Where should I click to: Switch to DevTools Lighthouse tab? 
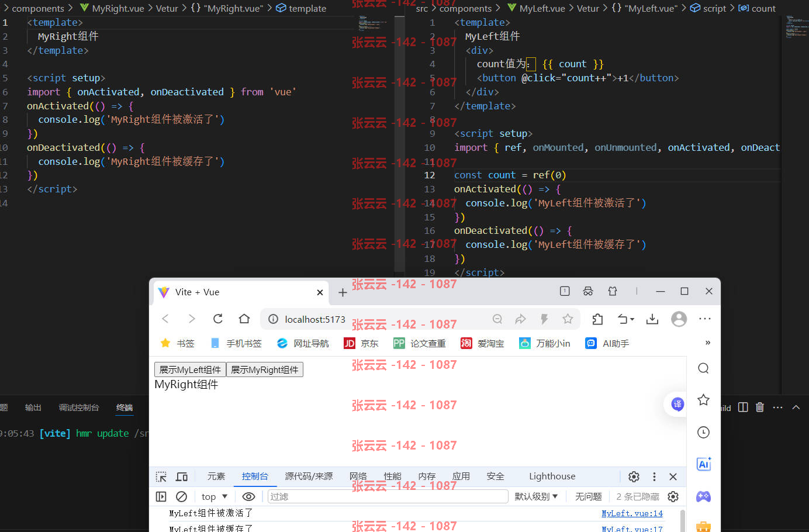coord(552,476)
